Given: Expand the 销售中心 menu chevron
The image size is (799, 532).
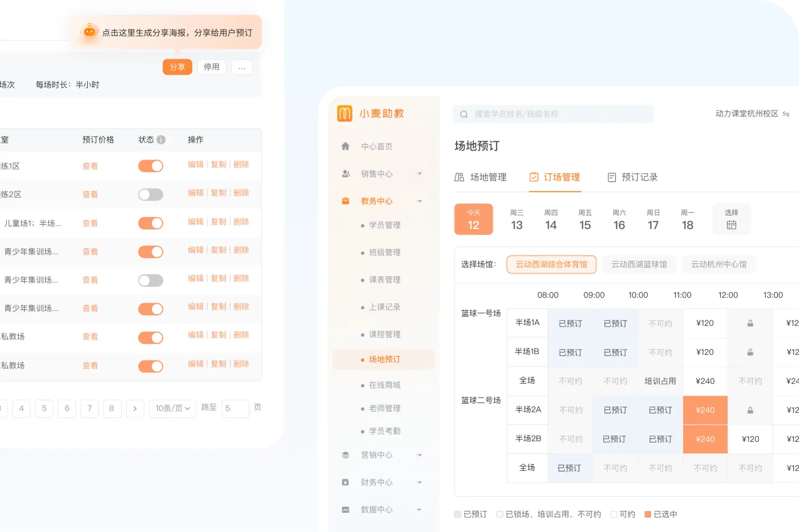Looking at the screenshot, I should pos(419,173).
